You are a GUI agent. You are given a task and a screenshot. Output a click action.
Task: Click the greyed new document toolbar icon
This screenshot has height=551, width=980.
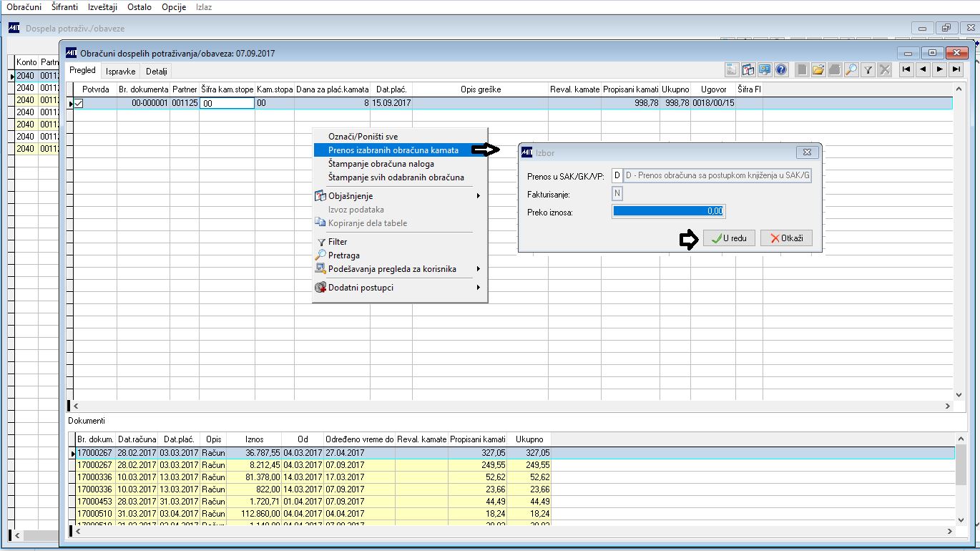[803, 69]
